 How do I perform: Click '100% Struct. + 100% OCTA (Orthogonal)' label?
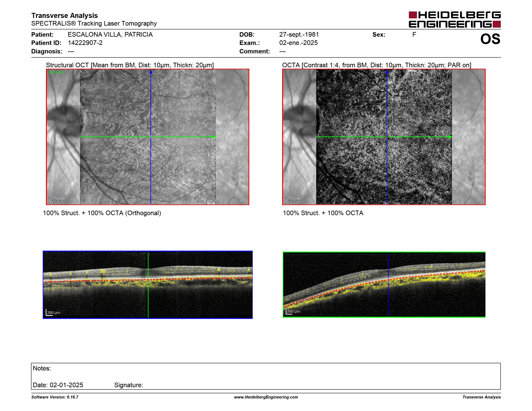(x=102, y=213)
